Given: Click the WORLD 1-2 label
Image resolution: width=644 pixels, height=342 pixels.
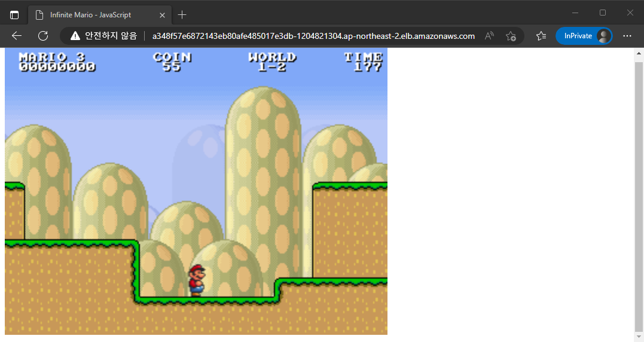Looking at the screenshot, I should pyautogui.click(x=272, y=62).
